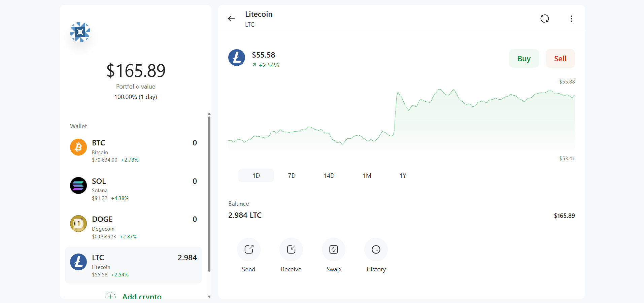
Task: Click the Send icon
Action: [x=248, y=249]
